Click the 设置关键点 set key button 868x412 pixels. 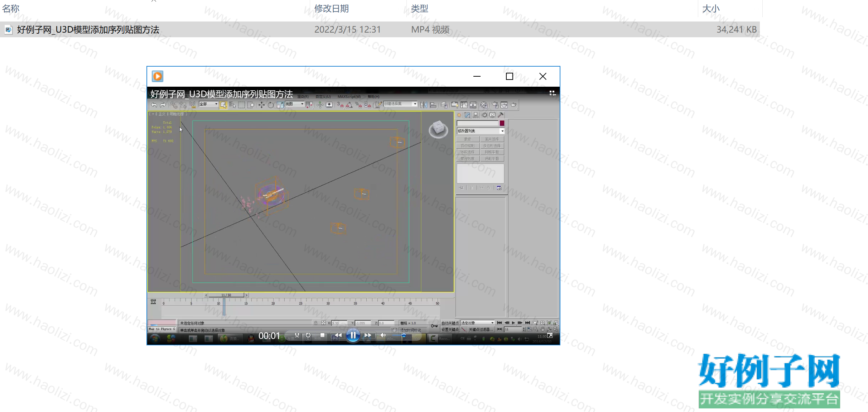[x=450, y=330]
